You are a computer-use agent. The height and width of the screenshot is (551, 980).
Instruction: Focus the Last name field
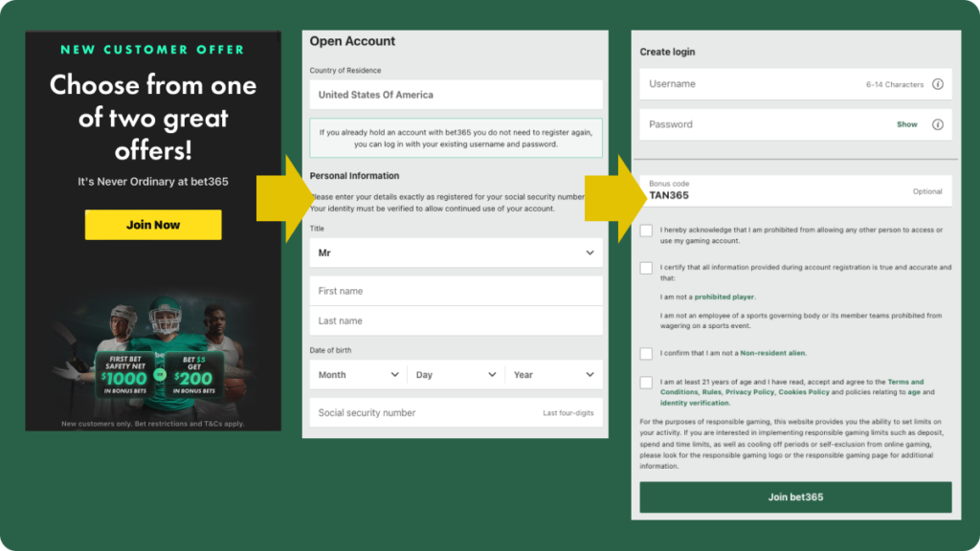pos(456,321)
